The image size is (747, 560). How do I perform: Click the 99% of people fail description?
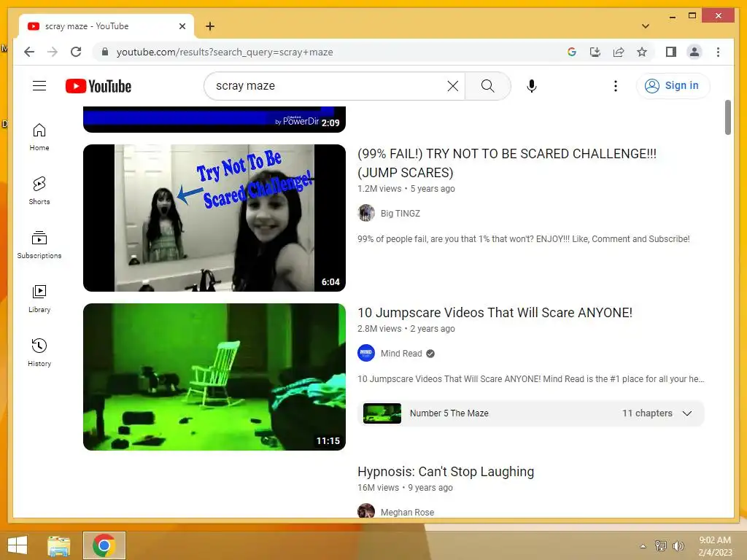point(524,239)
